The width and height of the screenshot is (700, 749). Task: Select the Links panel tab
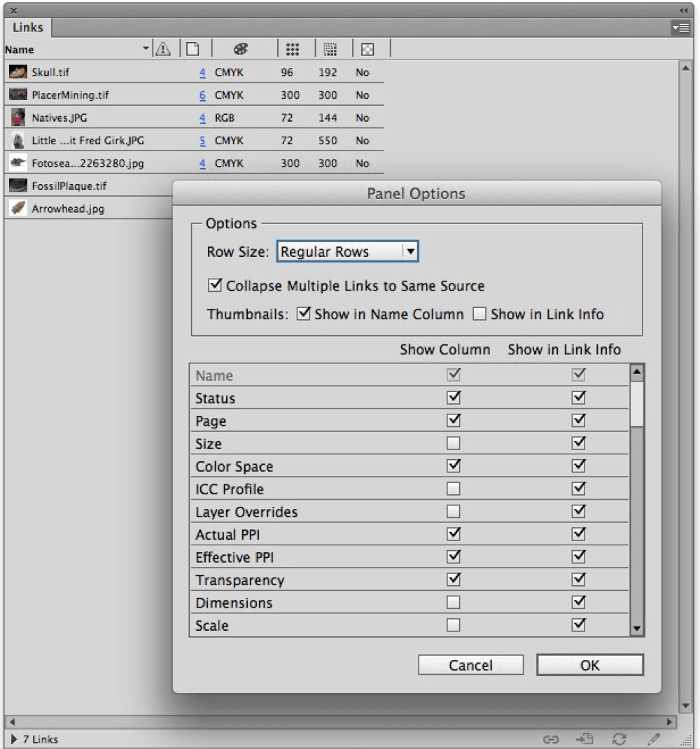click(x=28, y=27)
